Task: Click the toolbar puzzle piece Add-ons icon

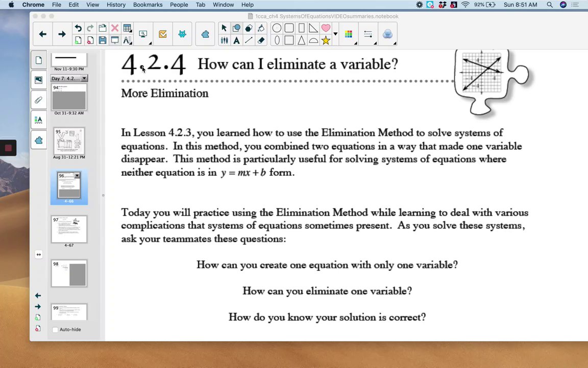Action: point(205,34)
